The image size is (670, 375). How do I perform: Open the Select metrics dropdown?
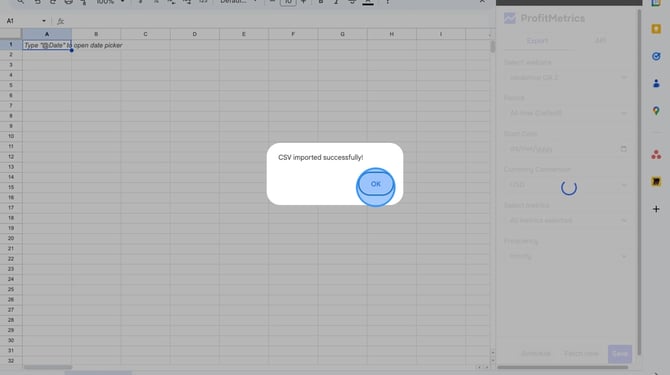click(x=567, y=220)
